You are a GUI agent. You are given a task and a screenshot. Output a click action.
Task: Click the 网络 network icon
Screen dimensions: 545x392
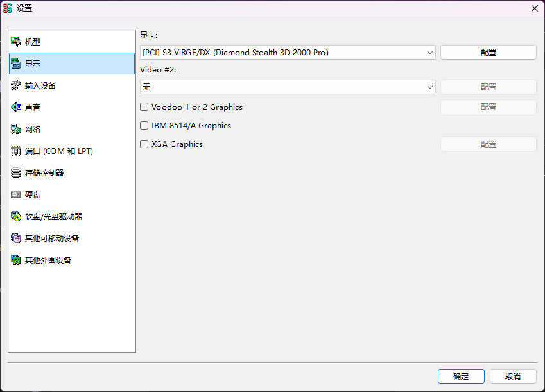pos(16,129)
